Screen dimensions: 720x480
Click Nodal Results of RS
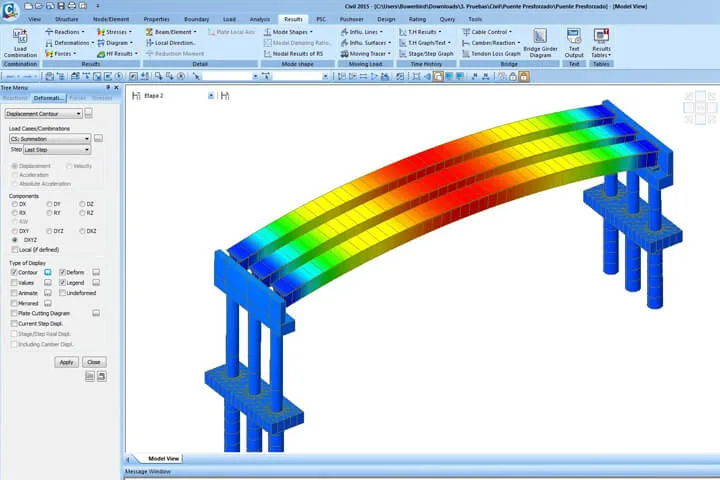click(293, 54)
